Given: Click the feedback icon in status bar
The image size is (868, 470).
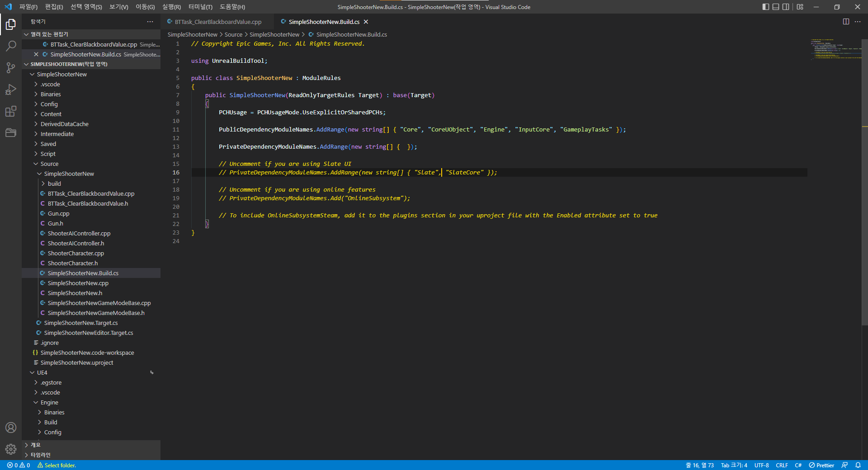Looking at the screenshot, I should click(x=844, y=465).
